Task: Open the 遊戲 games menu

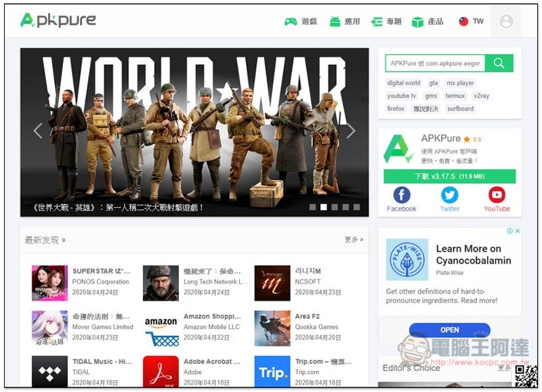Action: pyautogui.click(x=300, y=22)
